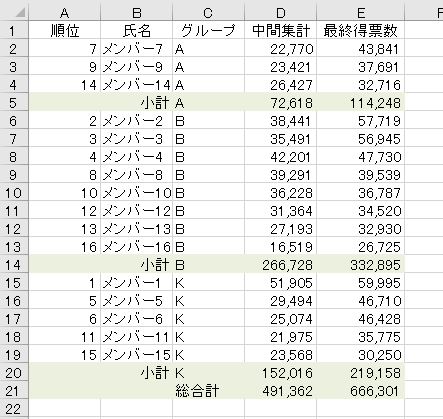Click the 順位 header cell
This screenshot has height=419, width=443.
[65, 31]
